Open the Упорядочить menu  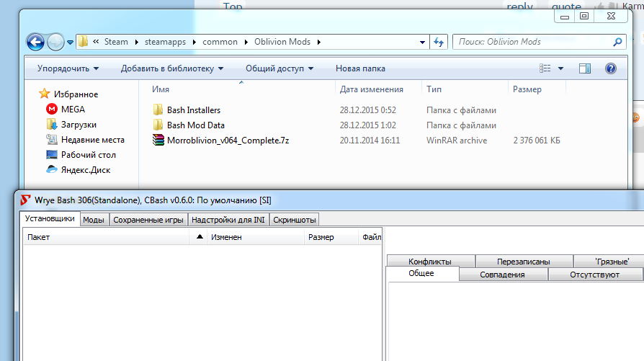(x=68, y=68)
